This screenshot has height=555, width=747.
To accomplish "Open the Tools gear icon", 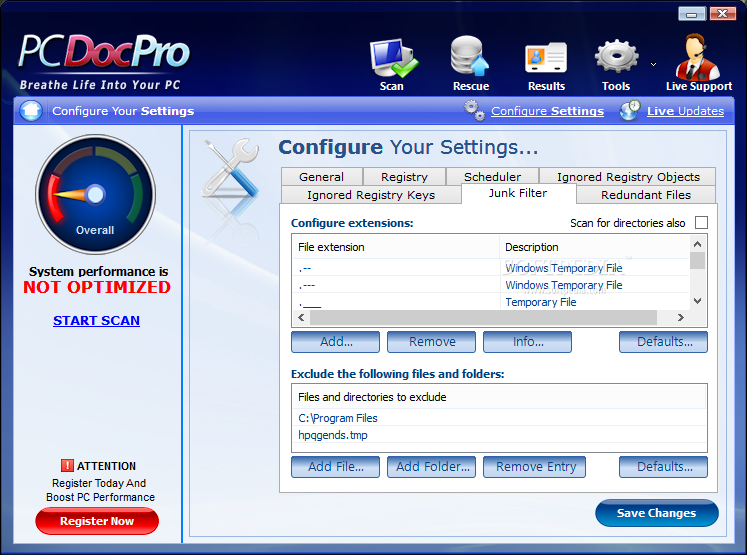I will (616, 56).
